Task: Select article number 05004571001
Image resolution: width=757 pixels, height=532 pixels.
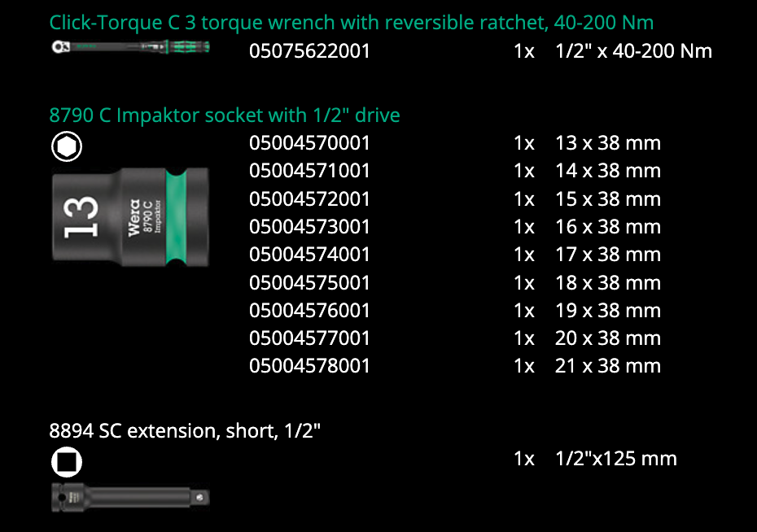Action: [309, 171]
